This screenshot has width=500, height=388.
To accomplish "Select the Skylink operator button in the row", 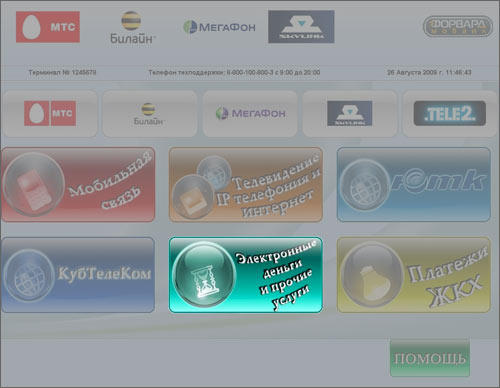I will [x=350, y=114].
